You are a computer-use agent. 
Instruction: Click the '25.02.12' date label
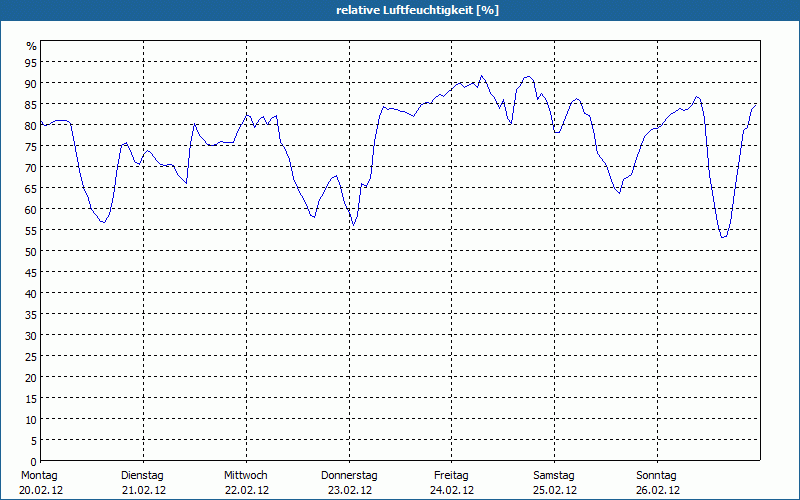click(x=555, y=491)
